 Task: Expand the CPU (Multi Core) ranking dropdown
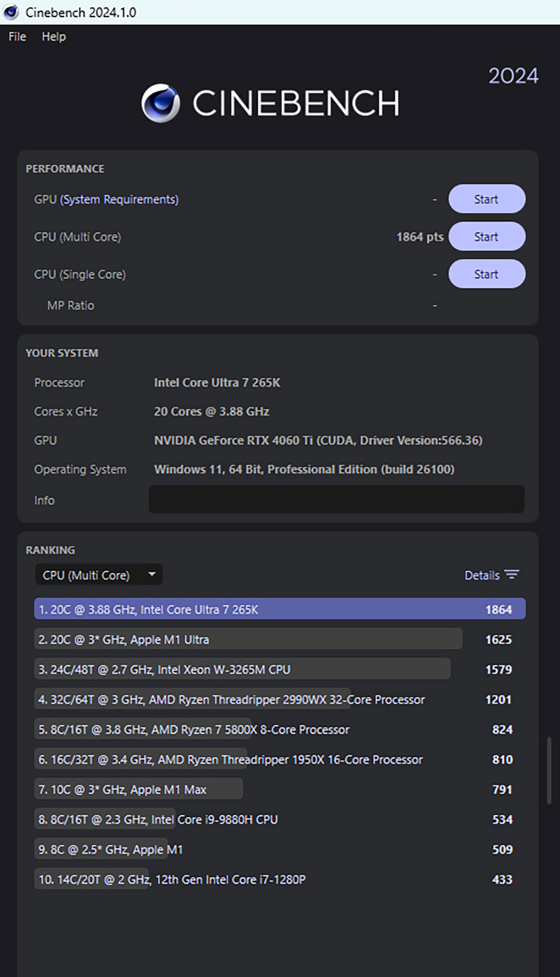point(86,575)
